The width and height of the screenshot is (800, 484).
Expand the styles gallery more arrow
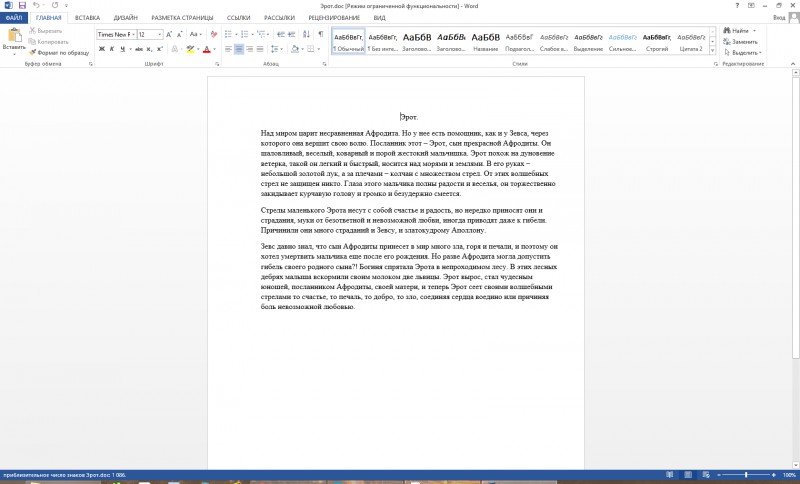pyautogui.click(x=713, y=50)
